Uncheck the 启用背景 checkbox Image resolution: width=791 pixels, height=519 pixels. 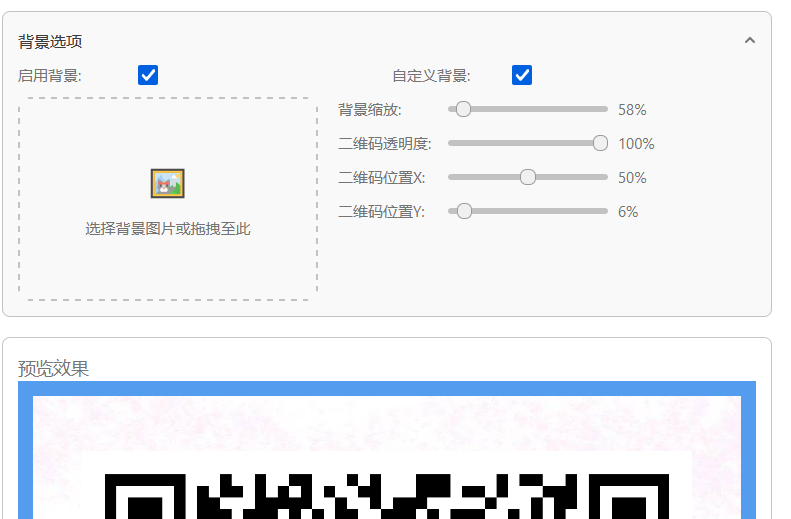tap(148, 75)
